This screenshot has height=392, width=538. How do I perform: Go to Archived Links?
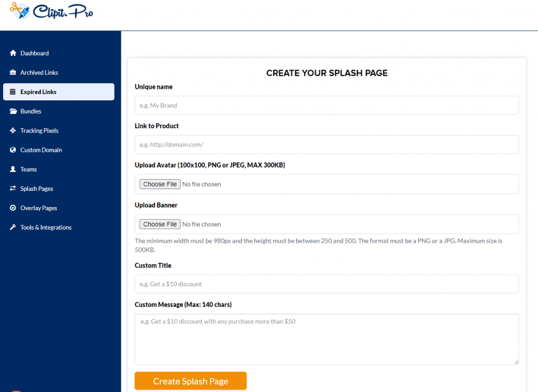point(59,73)
